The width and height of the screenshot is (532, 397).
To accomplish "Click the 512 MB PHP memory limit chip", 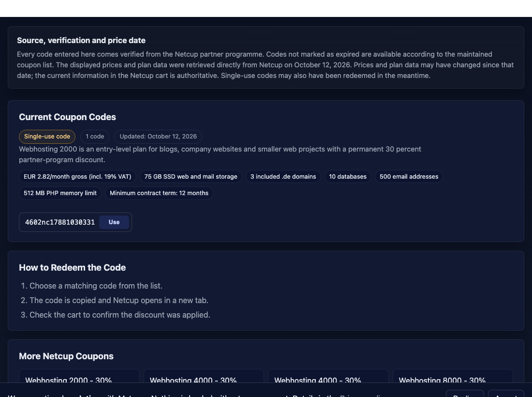I will tap(60, 193).
